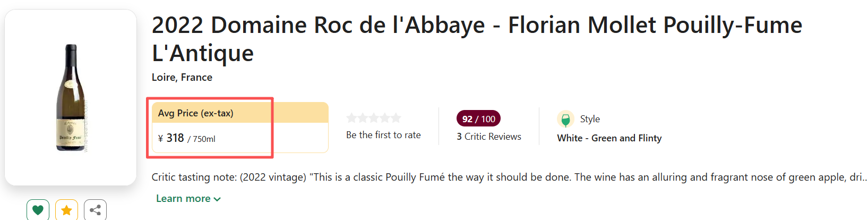This screenshot has width=868, height=220.
Task: Click the chevron beside Learn more
Action: pos(217,199)
